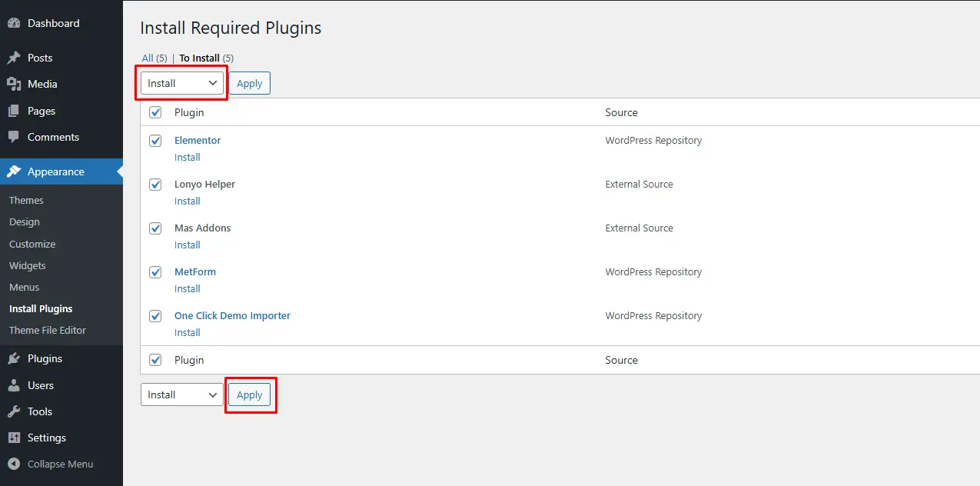This screenshot has height=486, width=980.
Task: Click Install under Elementor
Action: tap(188, 157)
